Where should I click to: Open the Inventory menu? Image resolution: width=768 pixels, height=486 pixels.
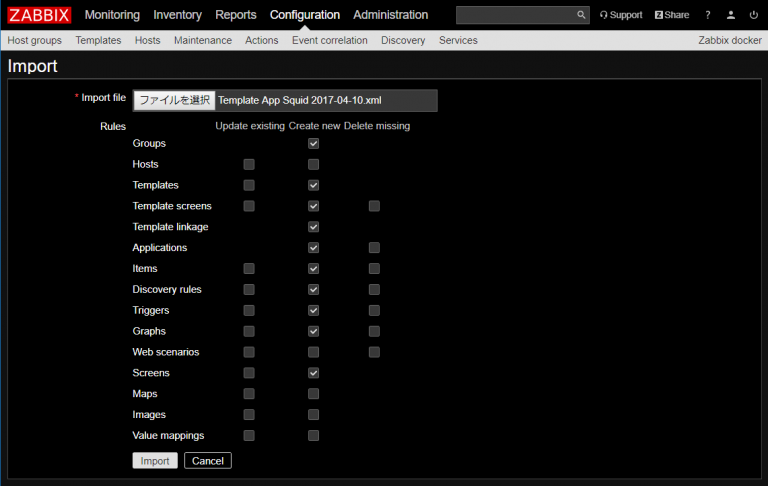[177, 15]
